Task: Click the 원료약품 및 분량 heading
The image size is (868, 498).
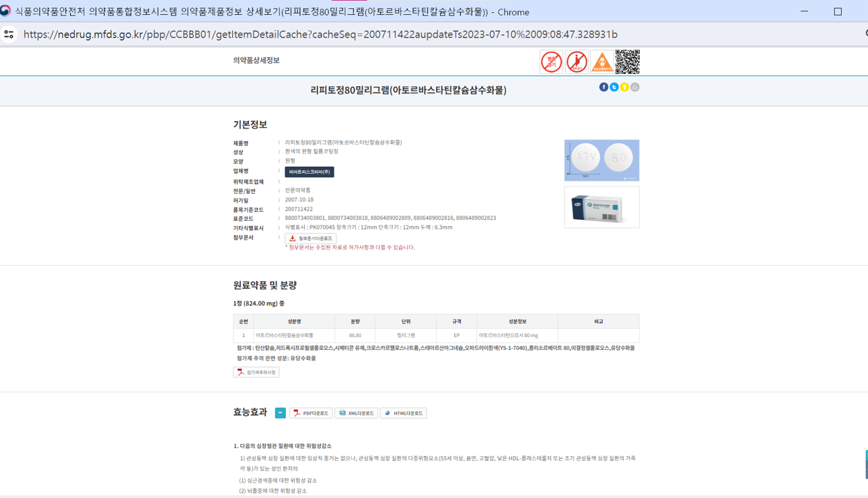Action: pos(265,285)
